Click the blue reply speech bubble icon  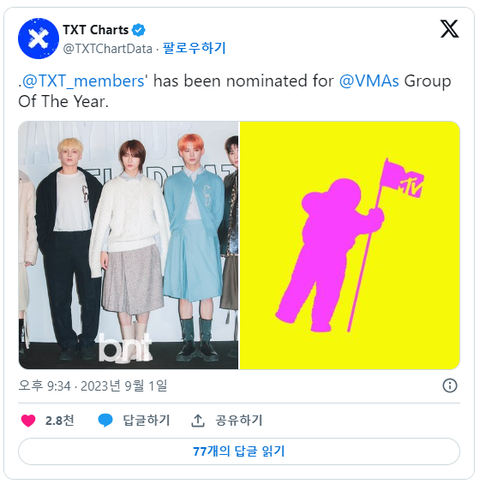point(105,420)
